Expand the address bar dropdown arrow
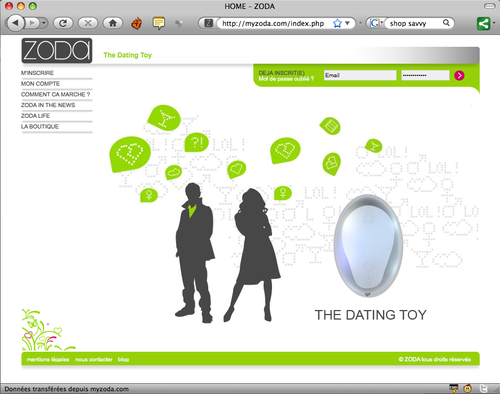 coord(347,23)
